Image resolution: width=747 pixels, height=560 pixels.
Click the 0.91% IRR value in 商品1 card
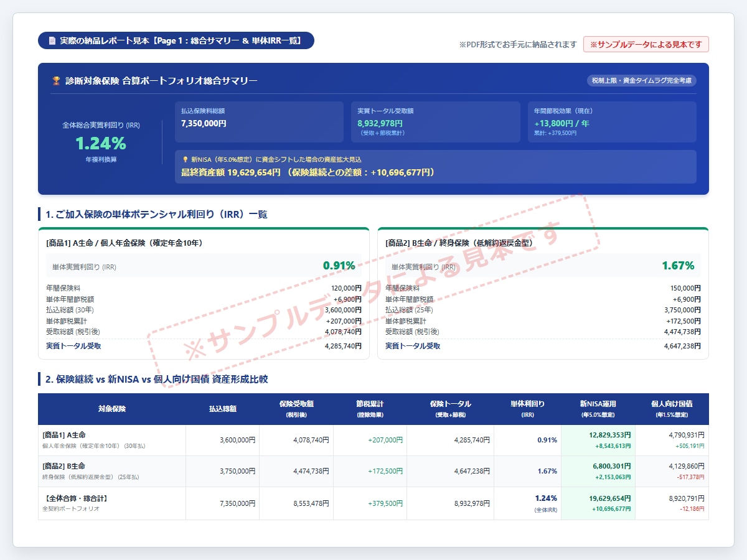(339, 266)
